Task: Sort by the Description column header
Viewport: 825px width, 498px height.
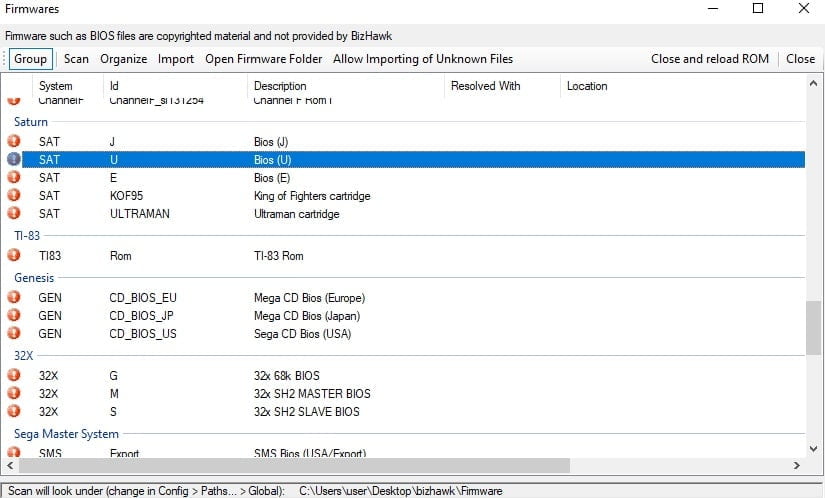Action: 346,86
